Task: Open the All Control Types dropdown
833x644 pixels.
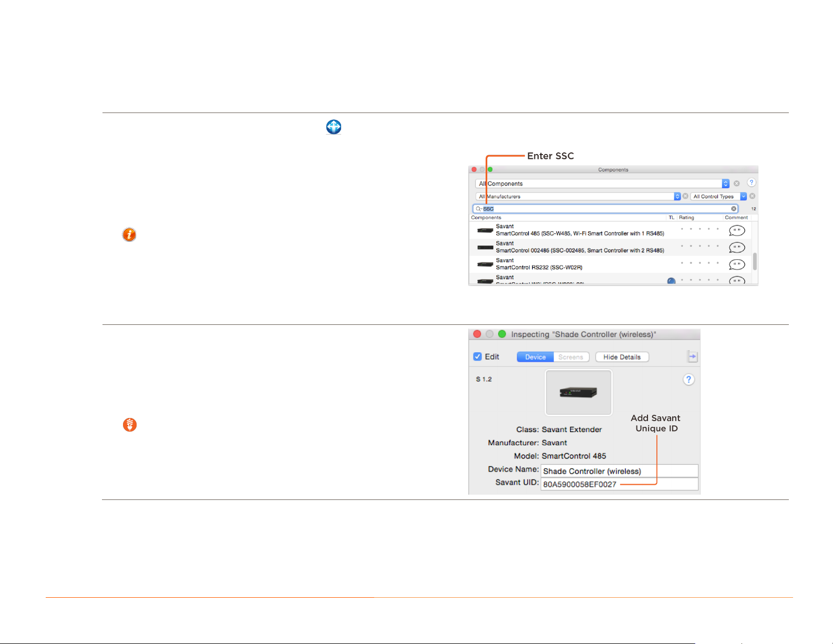Action: pos(718,196)
